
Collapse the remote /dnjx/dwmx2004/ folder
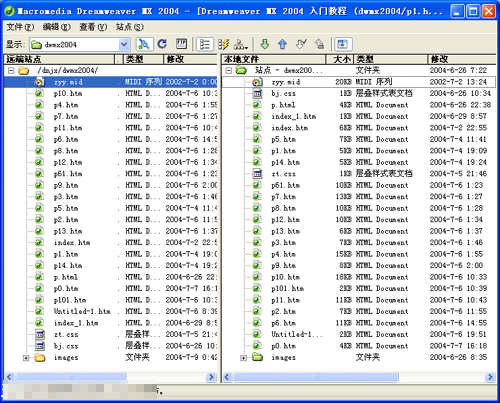pos(11,71)
